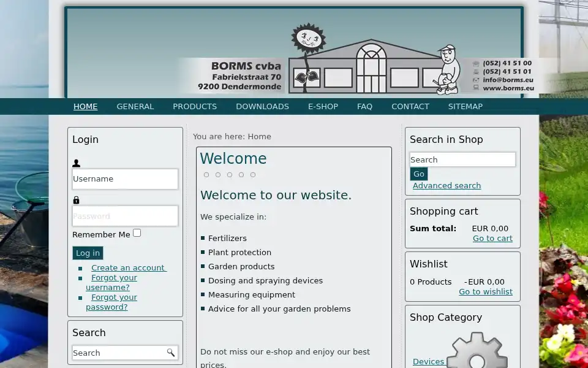This screenshot has height=368, width=588.
Task: Open the CONTACT menu item
Action: tap(410, 107)
